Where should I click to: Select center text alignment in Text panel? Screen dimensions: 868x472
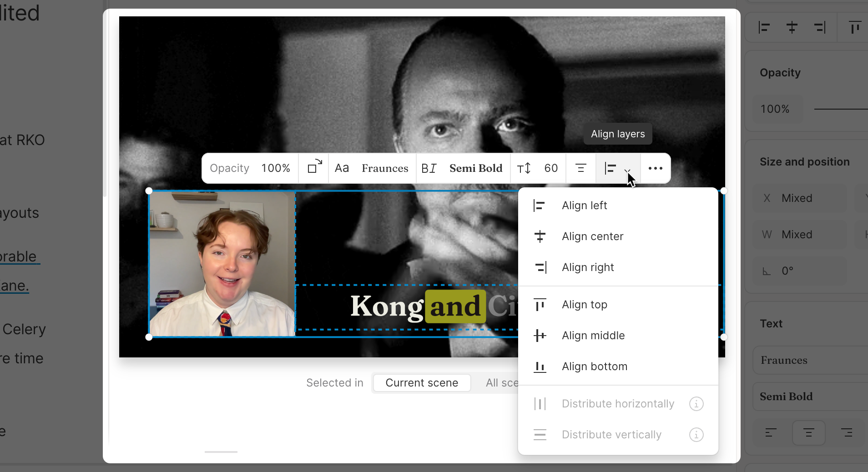point(808,432)
